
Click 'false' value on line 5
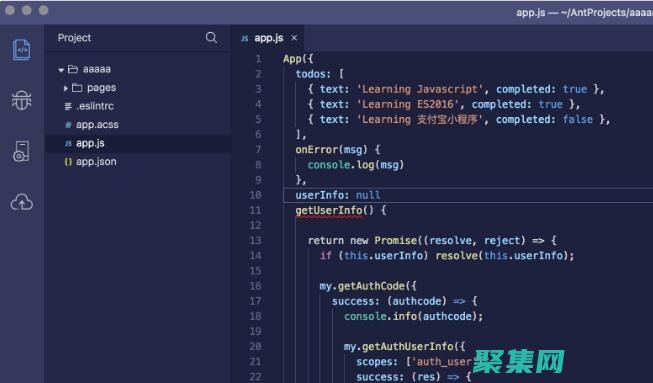pyautogui.click(x=578, y=119)
